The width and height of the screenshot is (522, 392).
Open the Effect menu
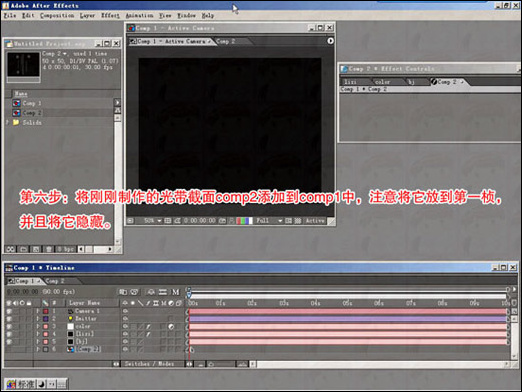[110, 16]
